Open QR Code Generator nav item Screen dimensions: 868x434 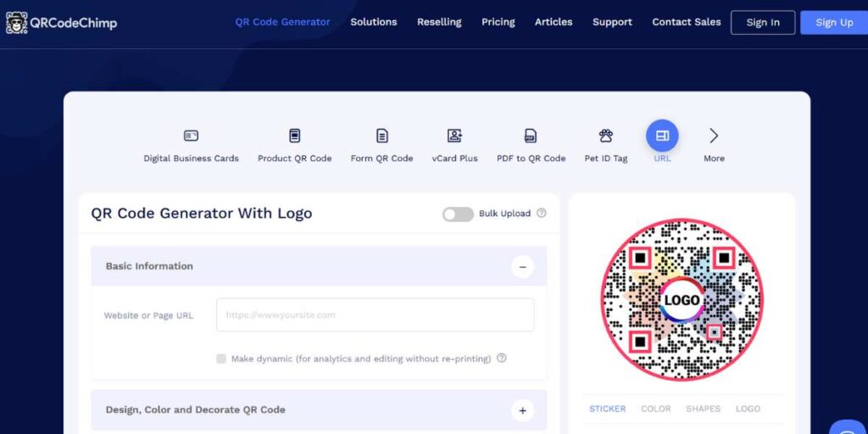coord(283,22)
